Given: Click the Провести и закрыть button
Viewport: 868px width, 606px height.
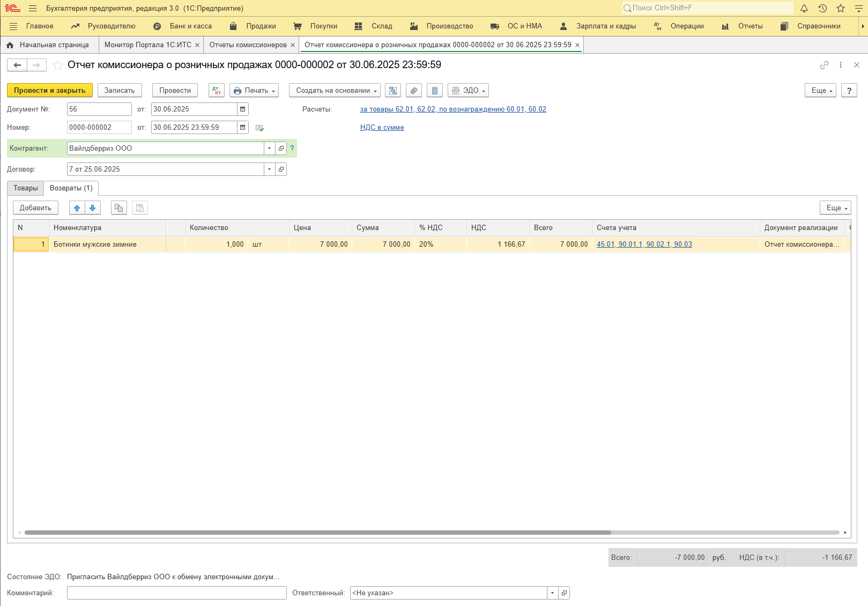Looking at the screenshot, I should [49, 91].
